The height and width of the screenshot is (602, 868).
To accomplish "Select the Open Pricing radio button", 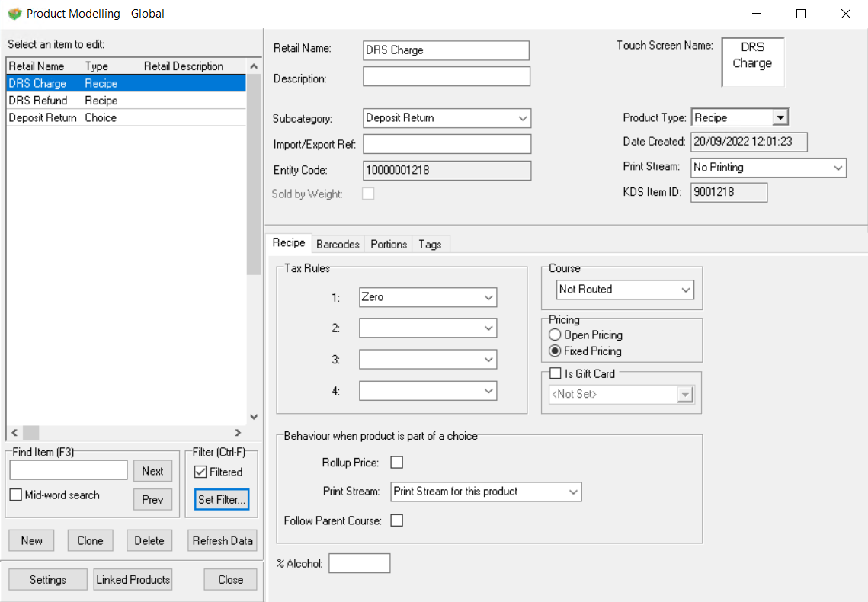I will 556,335.
